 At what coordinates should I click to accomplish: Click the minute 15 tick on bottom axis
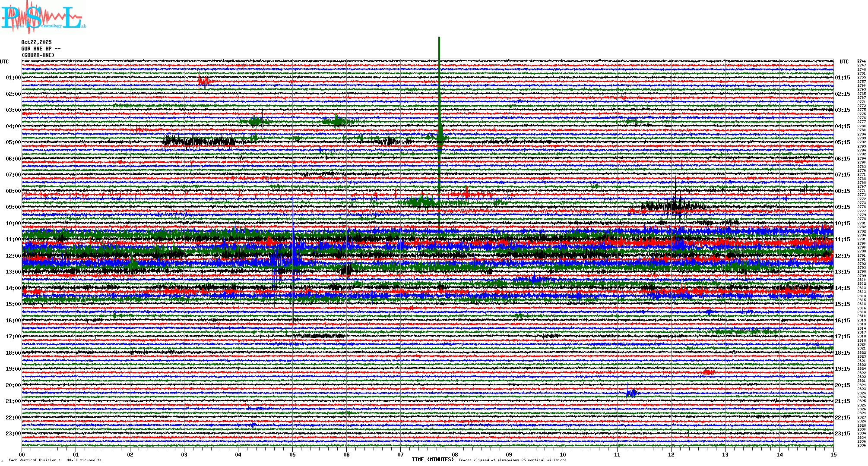(x=833, y=454)
